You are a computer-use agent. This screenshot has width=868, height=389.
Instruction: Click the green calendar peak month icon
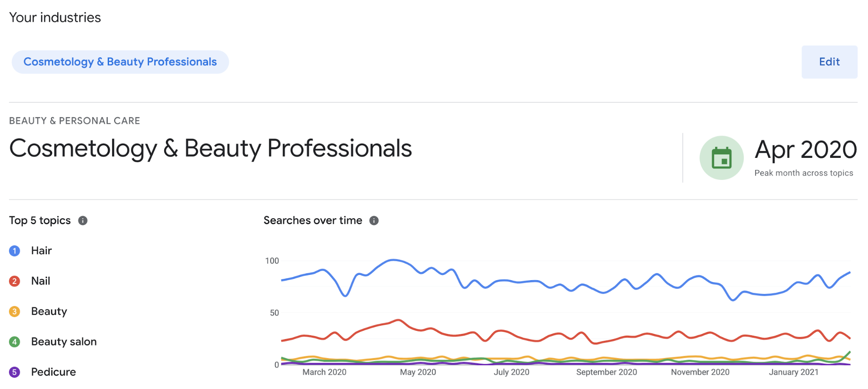click(x=722, y=157)
